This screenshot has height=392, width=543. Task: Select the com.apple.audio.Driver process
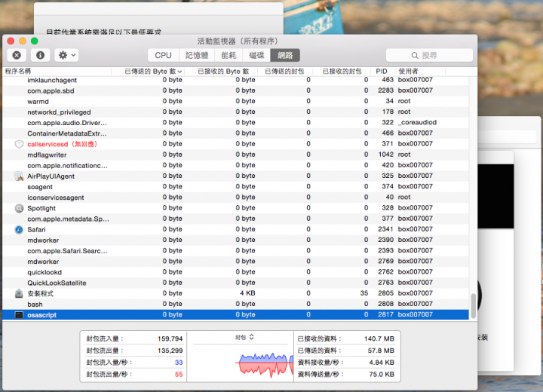(x=235, y=123)
